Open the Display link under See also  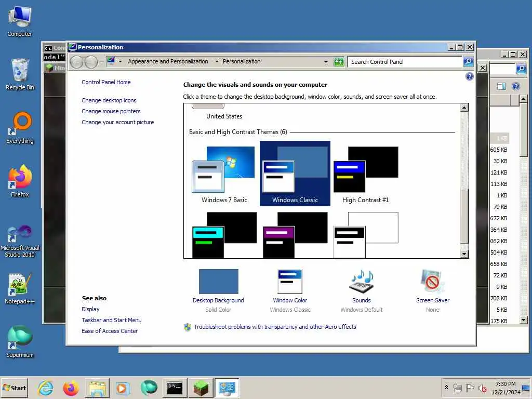pyautogui.click(x=90, y=309)
